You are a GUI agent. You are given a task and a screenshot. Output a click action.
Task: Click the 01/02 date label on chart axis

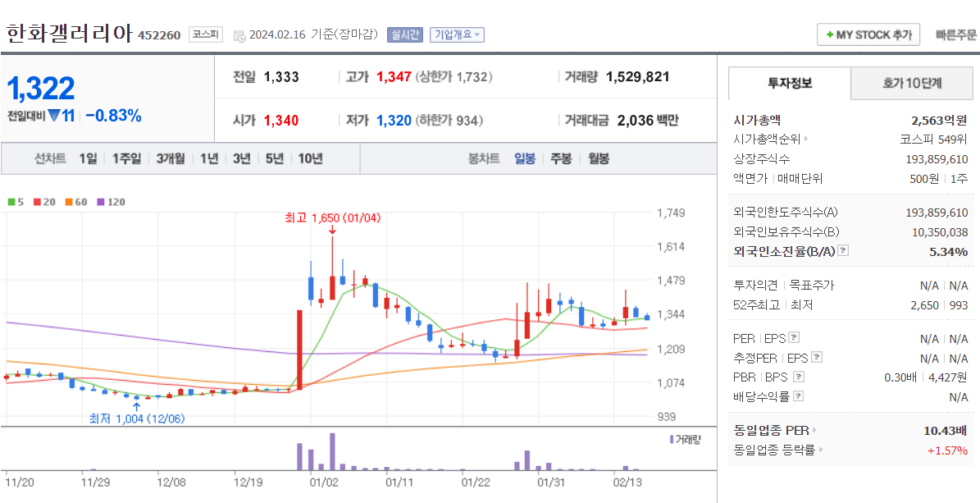point(323,482)
